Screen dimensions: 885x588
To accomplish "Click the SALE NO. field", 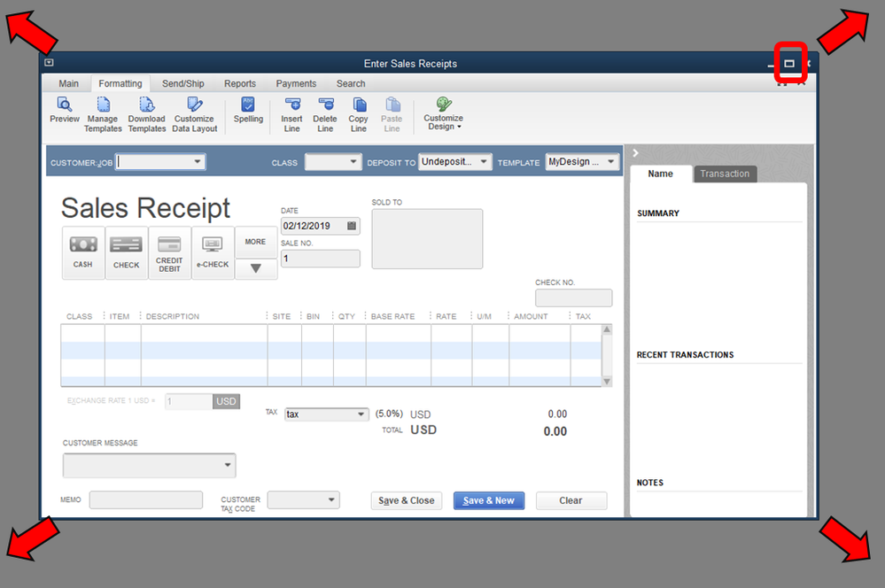I will 320,259.
